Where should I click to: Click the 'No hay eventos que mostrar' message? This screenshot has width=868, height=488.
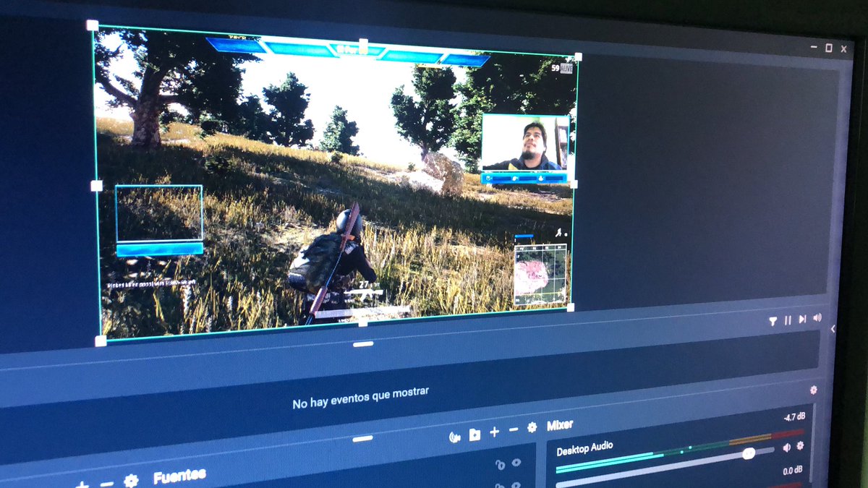point(361,398)
